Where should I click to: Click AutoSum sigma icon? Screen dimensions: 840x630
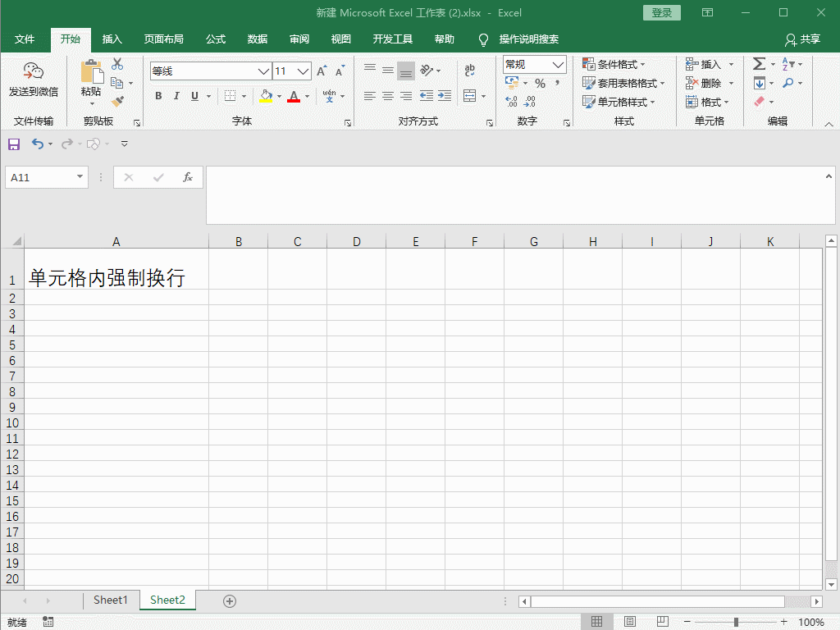coord(759,64)
